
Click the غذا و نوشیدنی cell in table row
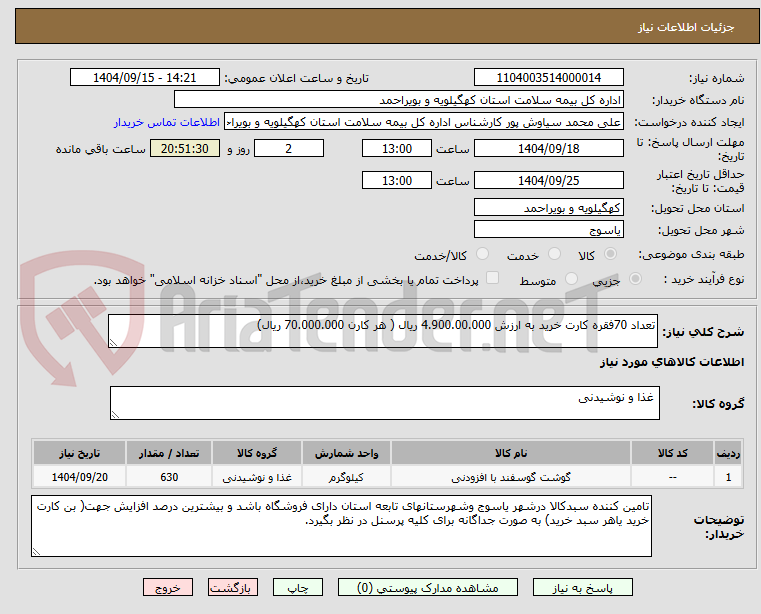click(x=257, y=477)
